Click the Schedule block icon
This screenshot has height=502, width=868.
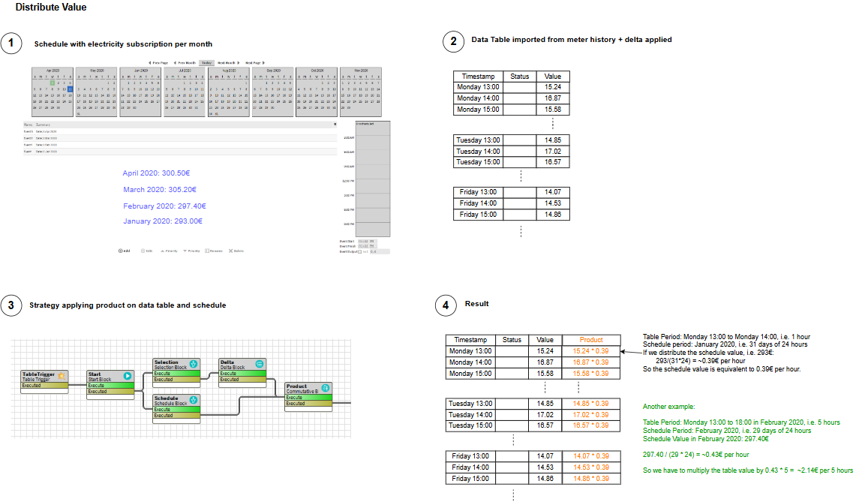[194, 399]
